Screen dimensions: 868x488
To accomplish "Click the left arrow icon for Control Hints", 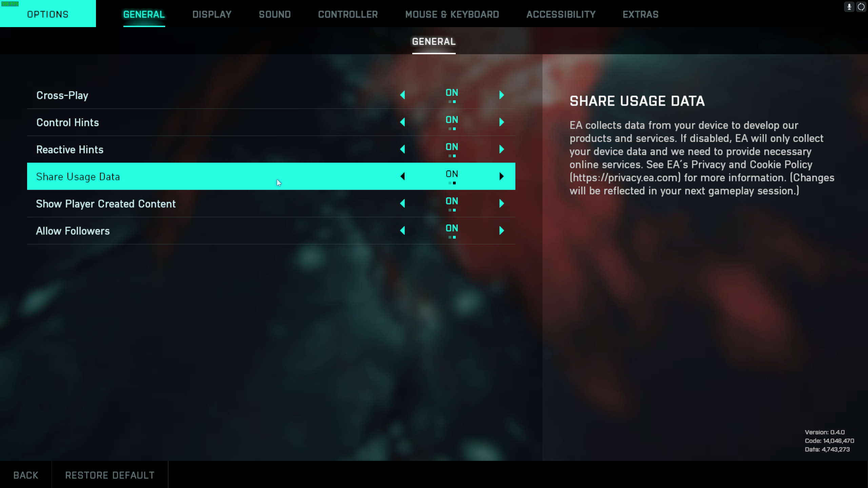I will click(402, 122).
